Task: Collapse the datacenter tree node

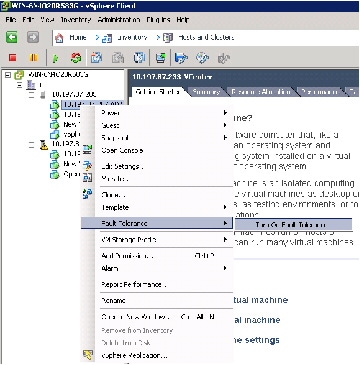Action: pos(20,85)
